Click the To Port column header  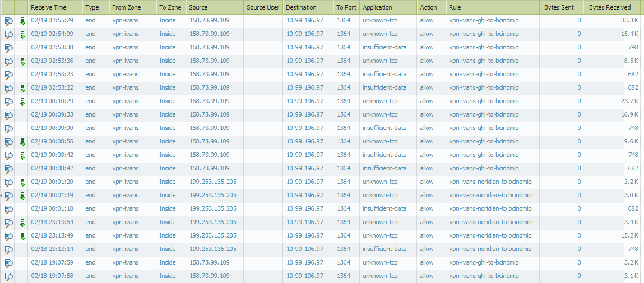[346, 7]
